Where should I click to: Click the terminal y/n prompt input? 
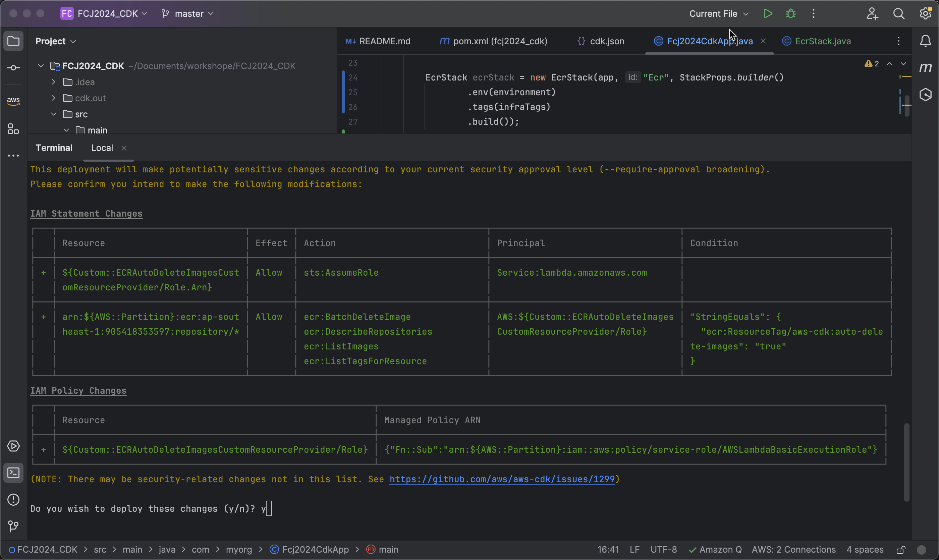pyautogui.click(x=268, y=509)
